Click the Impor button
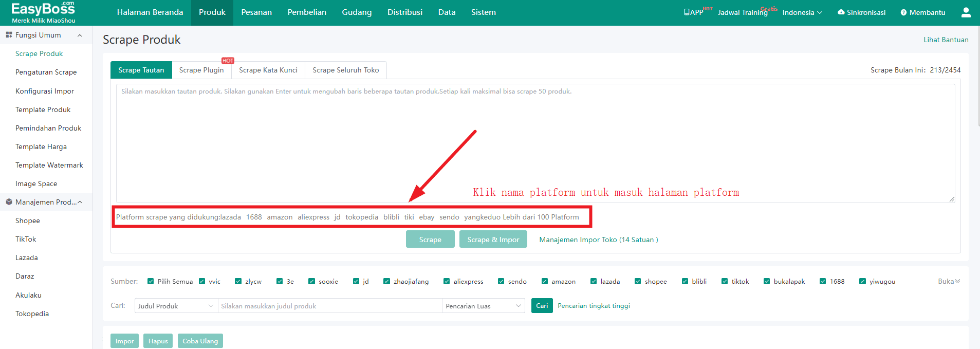Image resolution: width=980 pixels, height=349 pixels. [124, 341]
